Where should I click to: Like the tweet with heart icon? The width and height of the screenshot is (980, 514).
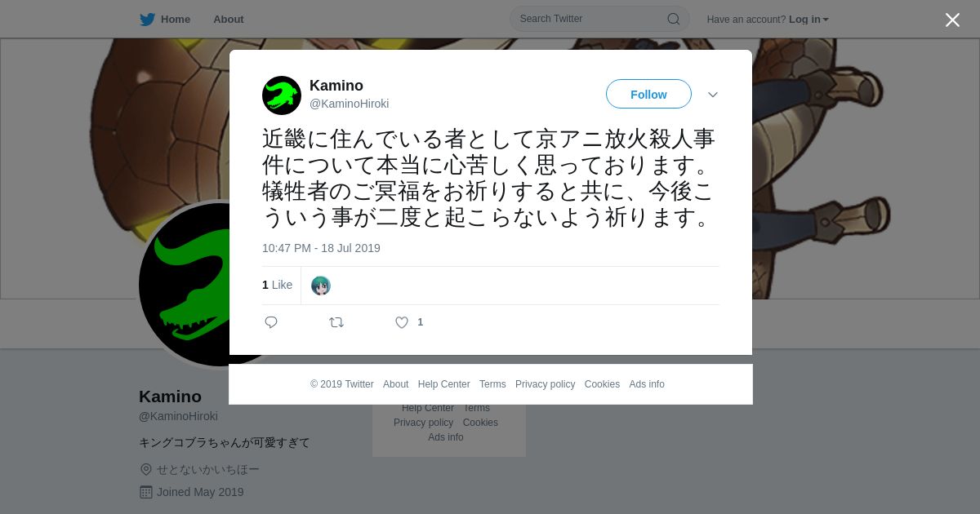coord(402,322)
